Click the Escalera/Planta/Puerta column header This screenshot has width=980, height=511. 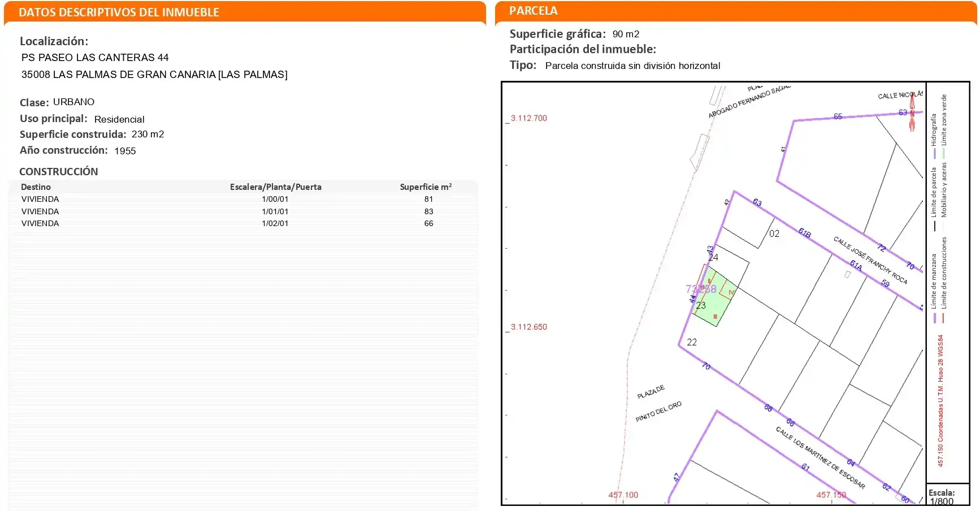[x=275, y=187]
